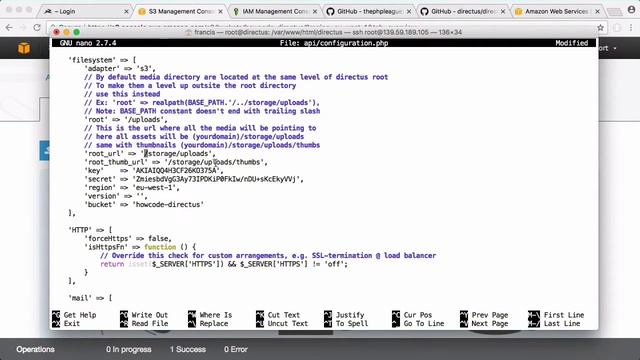
Task: Reload the page in browser
Action: [x=37, y=27]
